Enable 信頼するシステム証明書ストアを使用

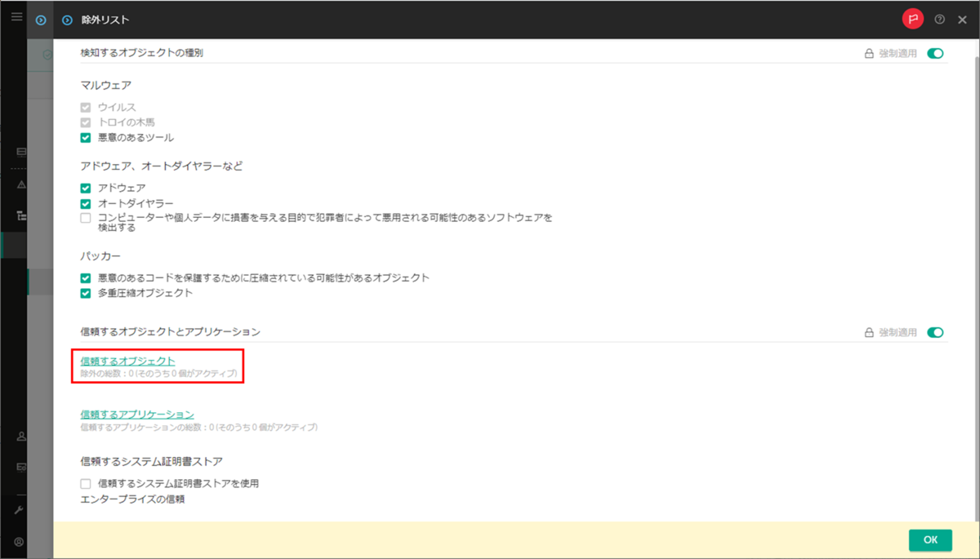coord(85,482)
